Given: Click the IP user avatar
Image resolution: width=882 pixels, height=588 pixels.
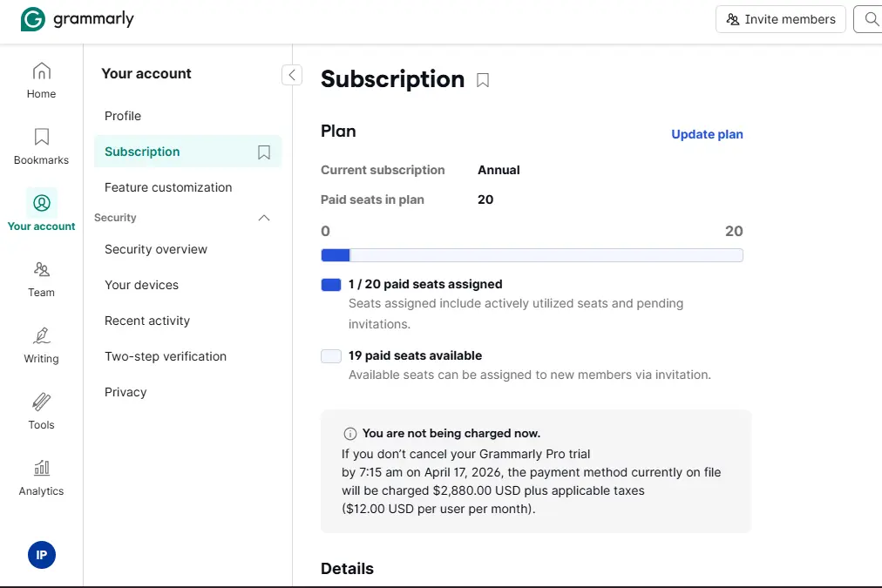Looking at the screenshot, I should tap(42, 555).
